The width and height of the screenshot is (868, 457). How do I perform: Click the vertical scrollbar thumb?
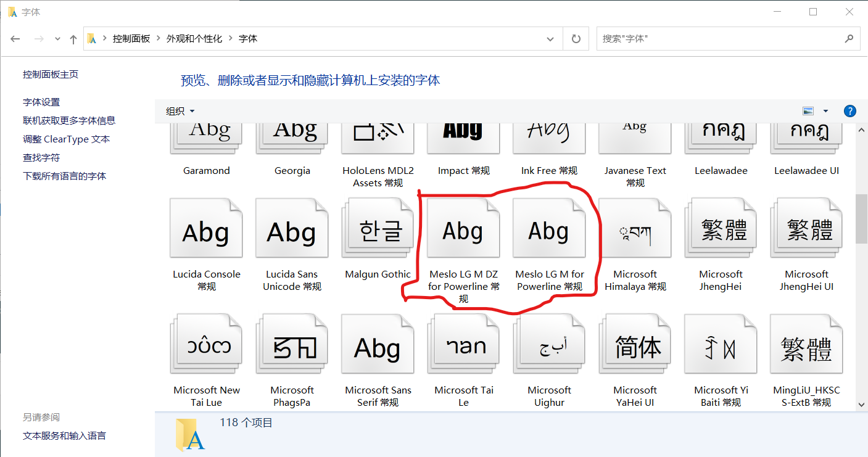pyautogui.click(x=861, y=219)
